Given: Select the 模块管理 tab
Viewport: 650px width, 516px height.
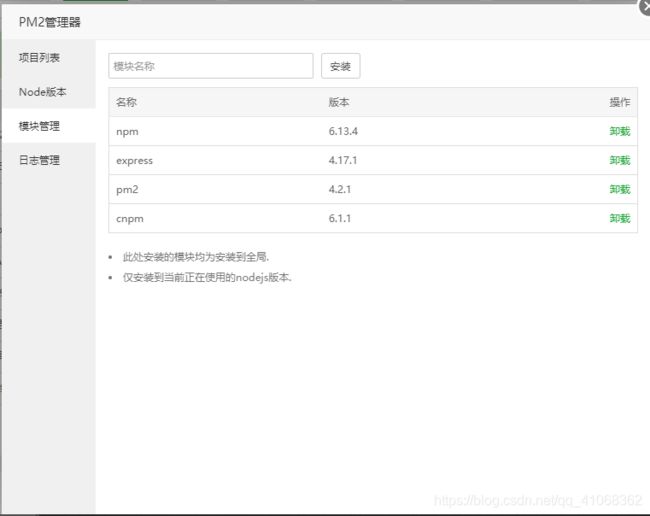Looking at the screenshot, I should click(49, 126).
